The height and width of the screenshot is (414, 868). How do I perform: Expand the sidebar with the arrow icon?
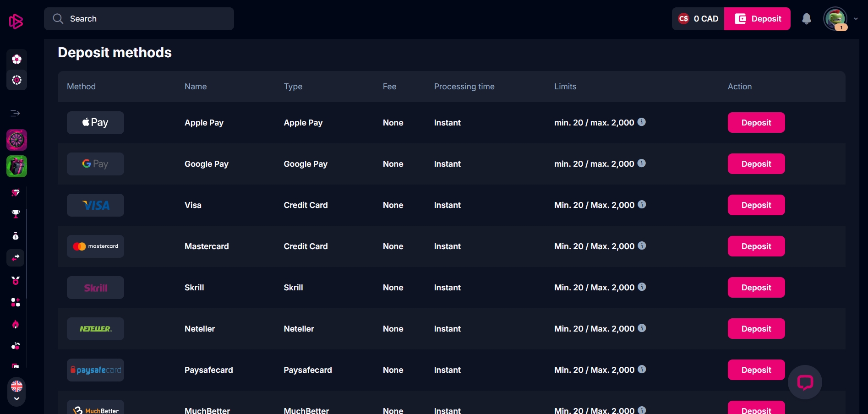15,113
